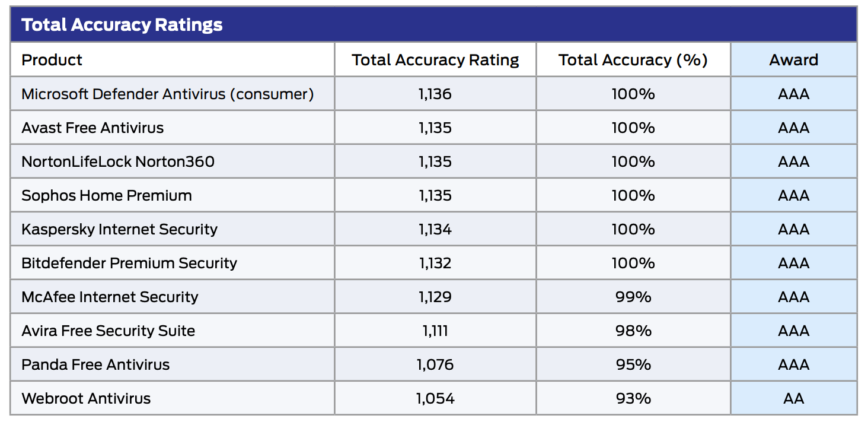Click the 1,136 rating for Microsoft Defender

435,94
